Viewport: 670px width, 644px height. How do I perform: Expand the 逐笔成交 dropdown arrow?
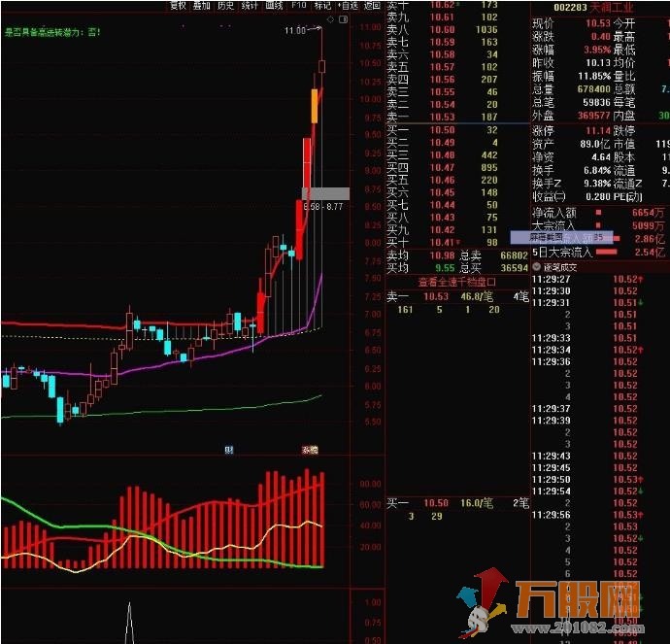pyautogui.click(x=537, y=267)
